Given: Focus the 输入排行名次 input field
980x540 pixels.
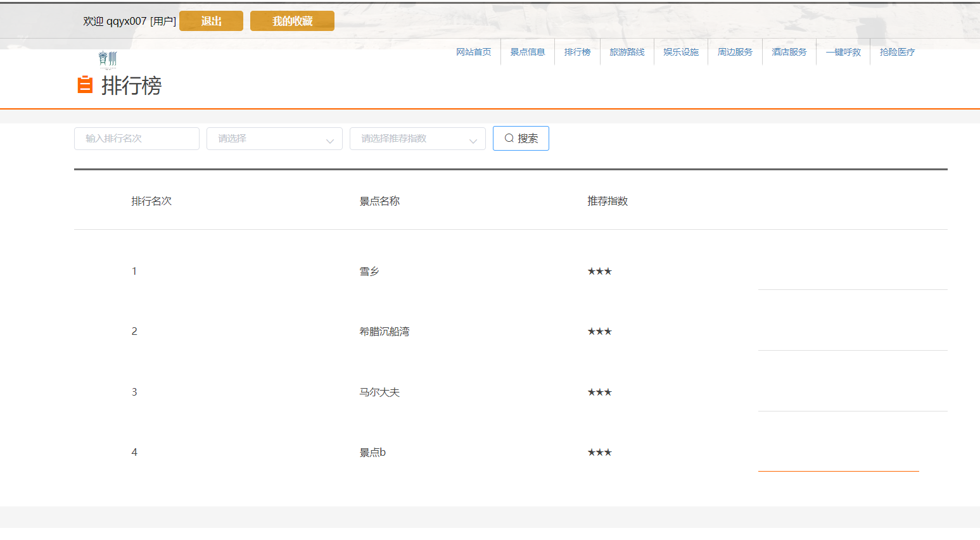Looking at the screenshot, I should (137, 139).
